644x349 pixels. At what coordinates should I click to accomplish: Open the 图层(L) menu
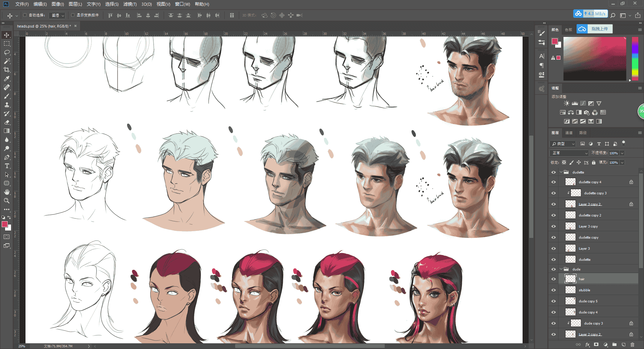[x=75, y=4]
